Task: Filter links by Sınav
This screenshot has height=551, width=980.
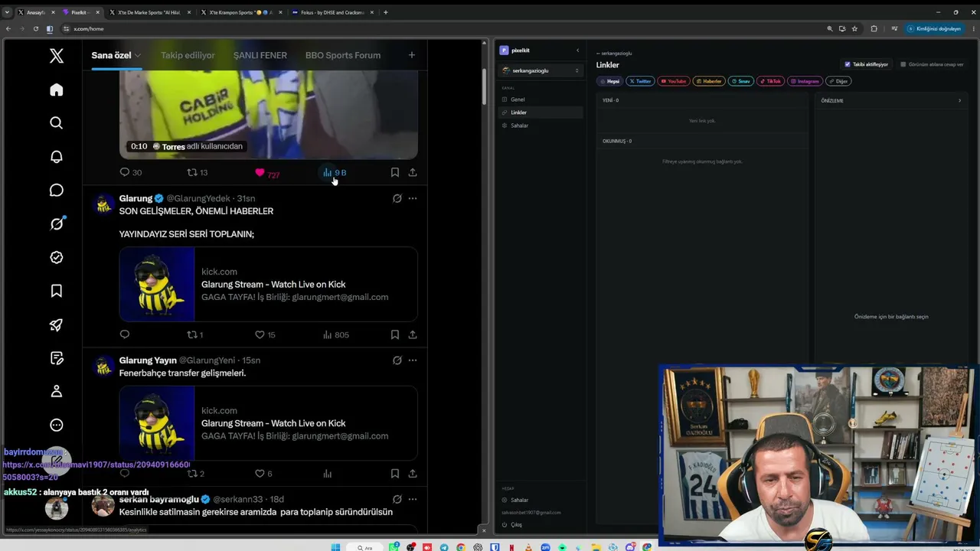Action: point(741,81)
